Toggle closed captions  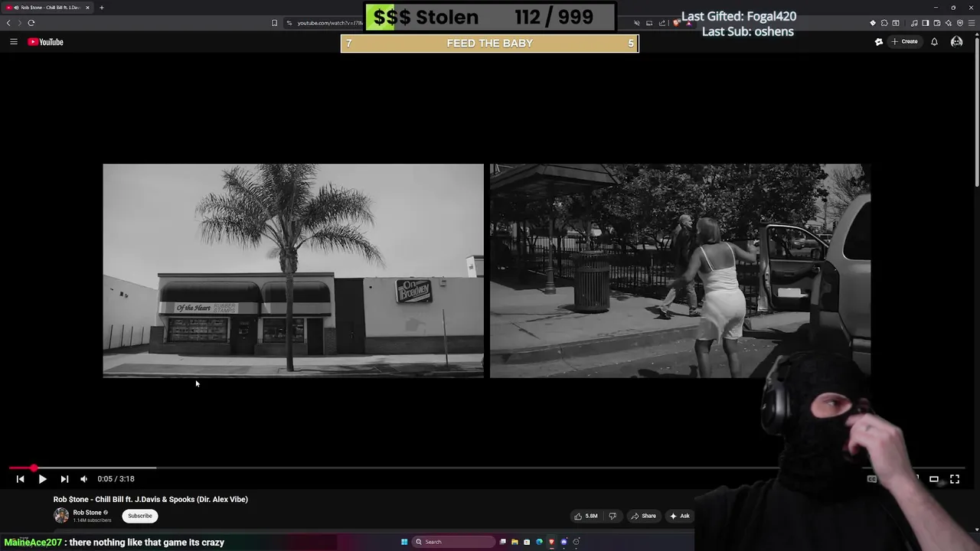coord(872,479)
